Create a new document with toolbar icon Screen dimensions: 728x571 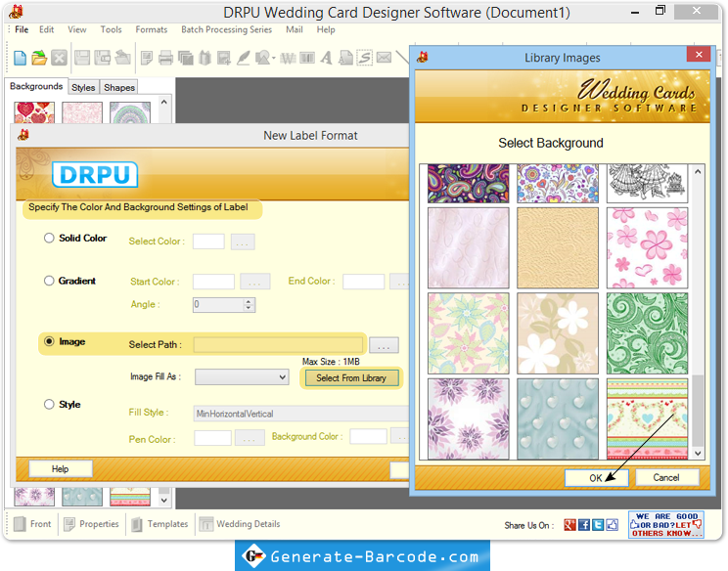pos(20,58)
